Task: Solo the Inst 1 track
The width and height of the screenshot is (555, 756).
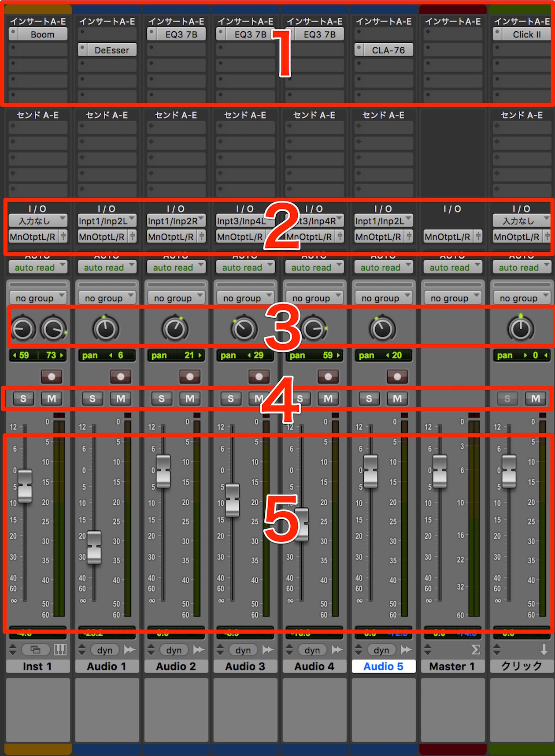Action: (23, 398)
